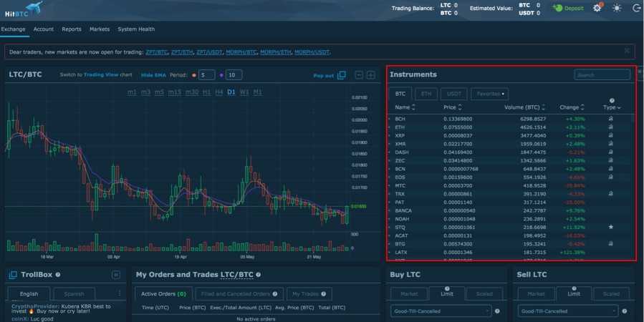Open Buy LTC Good-Till-Cancelled dropdown
The width and height of the screenshot is (644, 322).
click(x=441, y=311)
